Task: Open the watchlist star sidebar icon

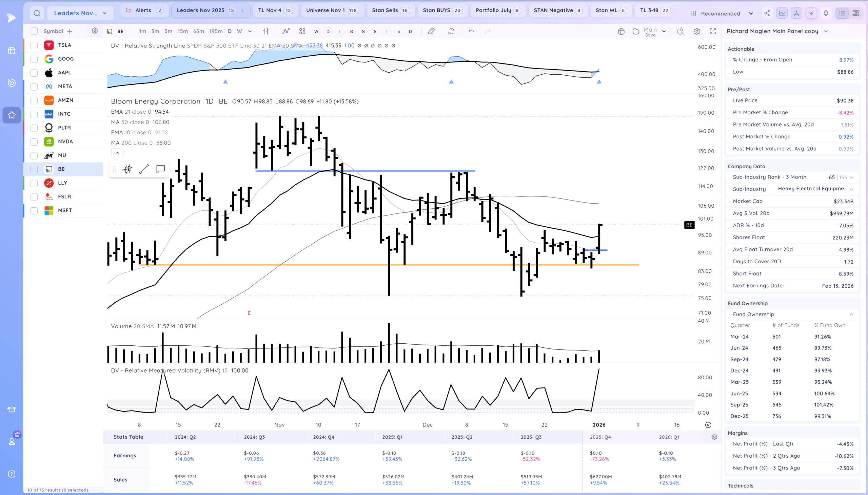Action: pyautogui.click(x=12, y=115)
